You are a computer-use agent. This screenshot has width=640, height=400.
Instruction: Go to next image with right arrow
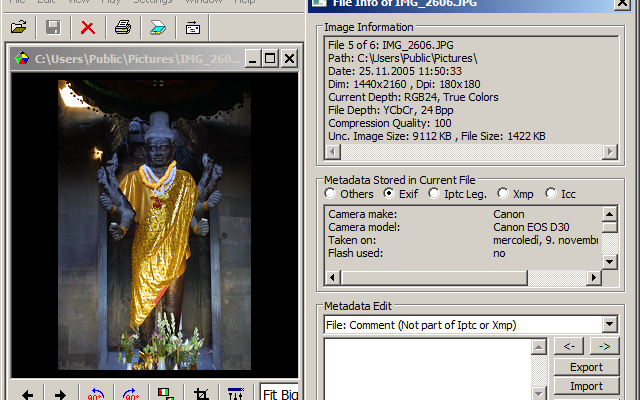click(x=60, y=394)
